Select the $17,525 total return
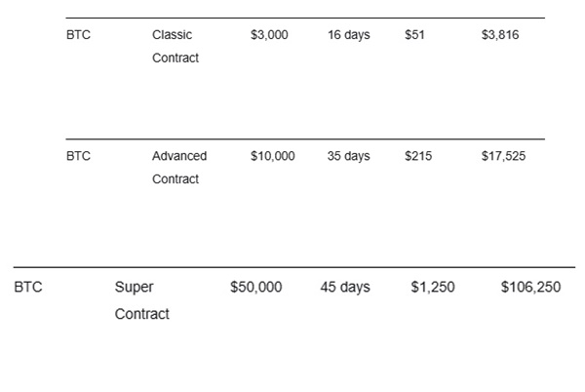 point(503,156)
